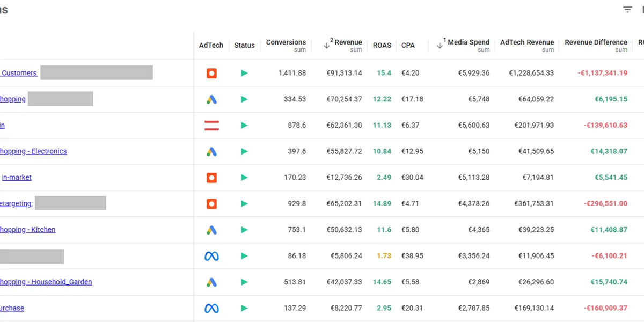Click the Google Ads icon on Shopping - Household_Garden row
The height and width of the screenshot is (322, 644).
click(211, 281)
